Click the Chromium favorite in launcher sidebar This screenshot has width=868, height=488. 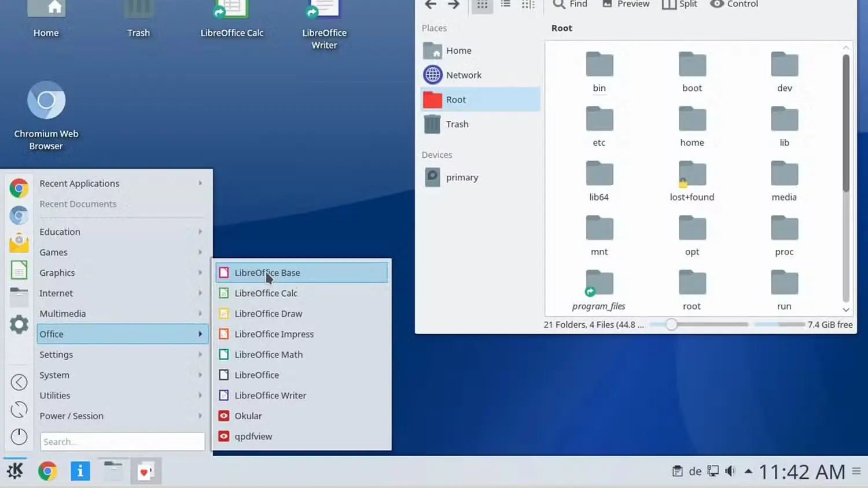pos(19,215)
